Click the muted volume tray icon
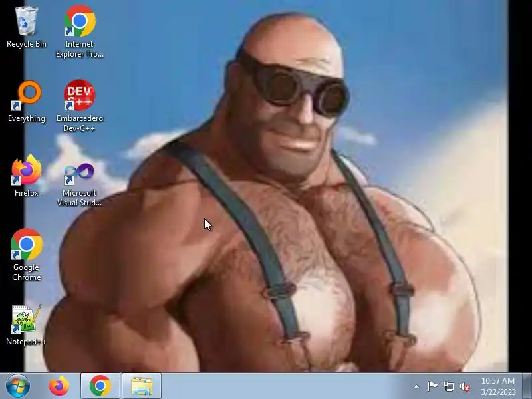532x399 pixels. (x=465, y=386)
